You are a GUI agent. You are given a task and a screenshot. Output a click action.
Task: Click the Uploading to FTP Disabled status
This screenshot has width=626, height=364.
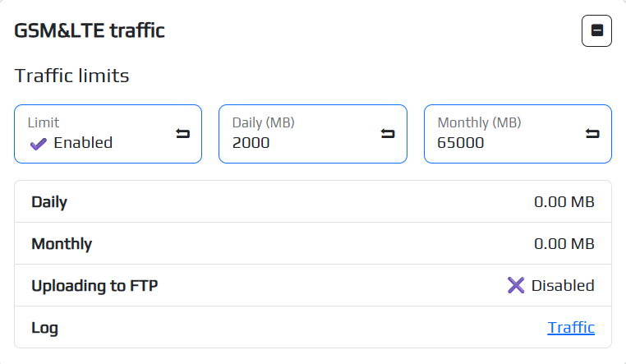coord(562,285)
